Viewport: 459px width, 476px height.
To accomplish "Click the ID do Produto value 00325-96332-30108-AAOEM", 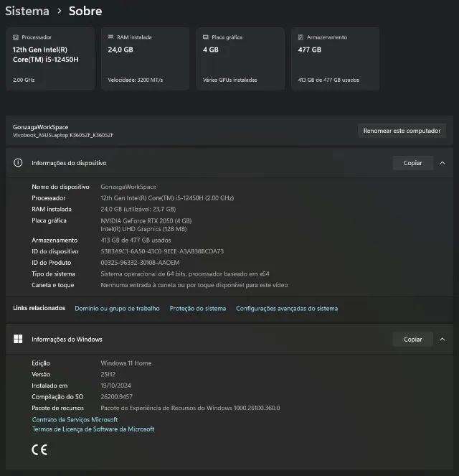I will click(x=140, y=263).
